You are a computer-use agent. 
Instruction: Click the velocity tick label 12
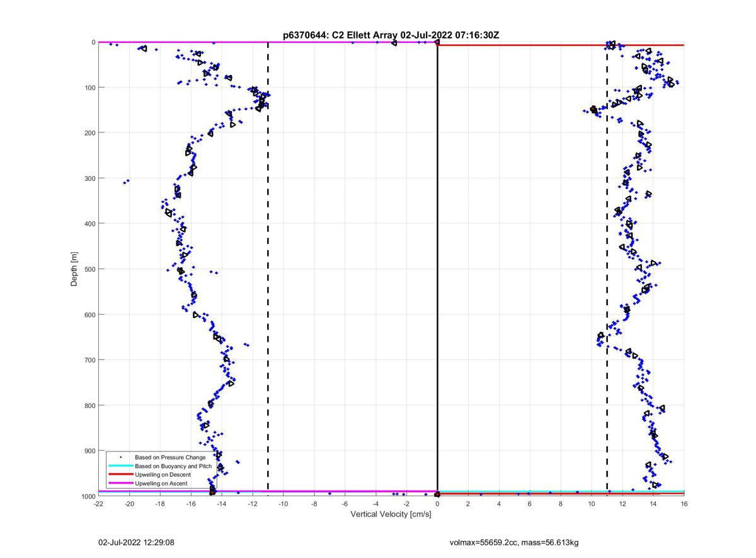coord(622,504)
